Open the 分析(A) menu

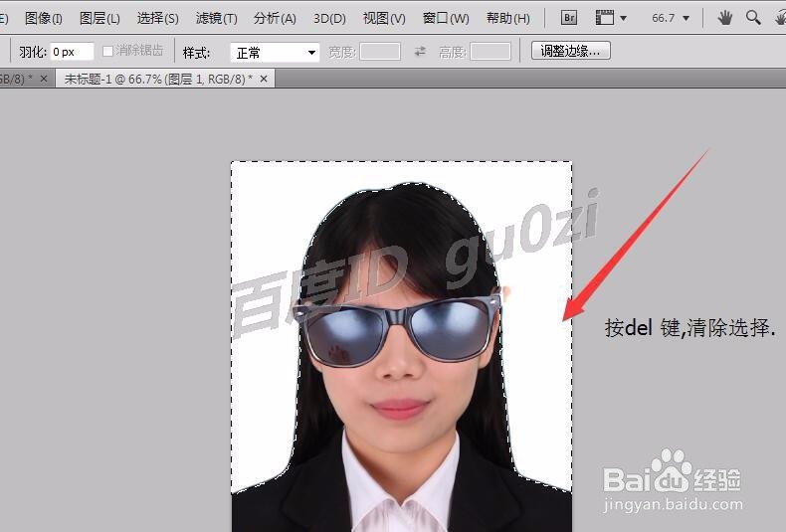[x=275, y=19]
